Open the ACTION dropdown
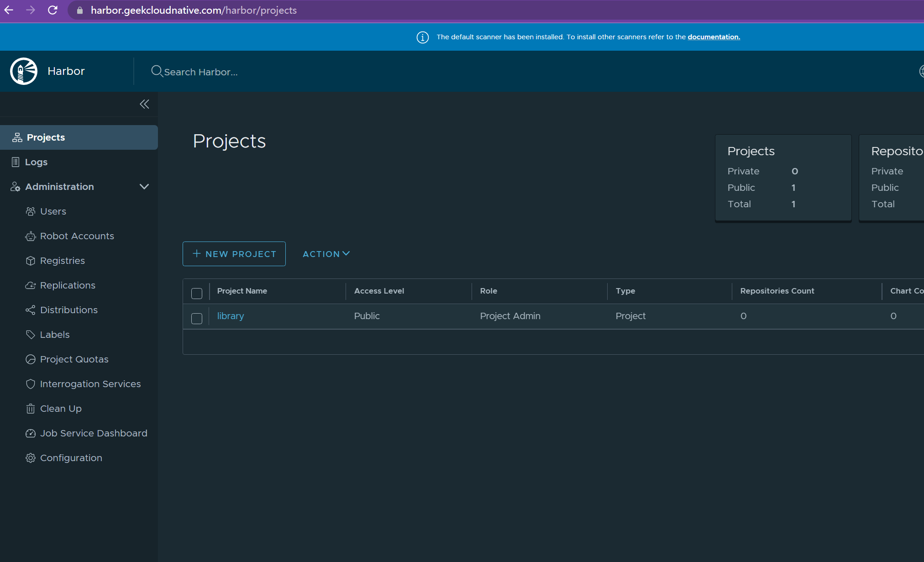 tap(326, 254)
